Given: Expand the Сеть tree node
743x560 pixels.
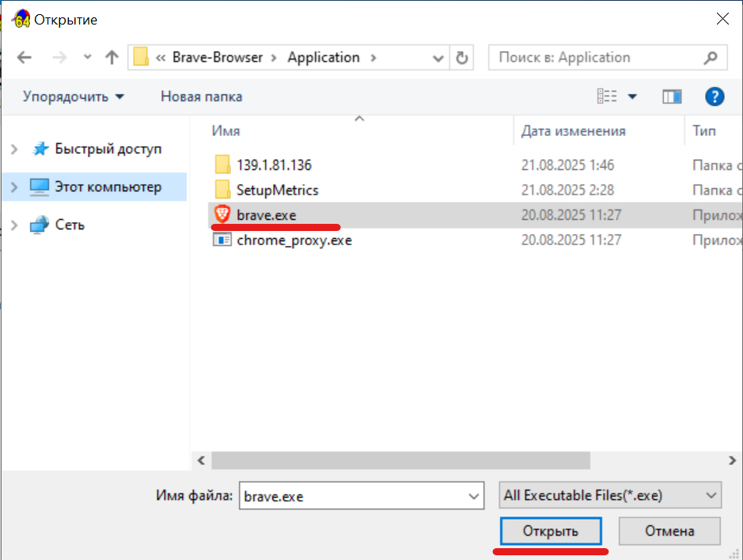Looking at the screenshot, I should (x=14, y=225).
